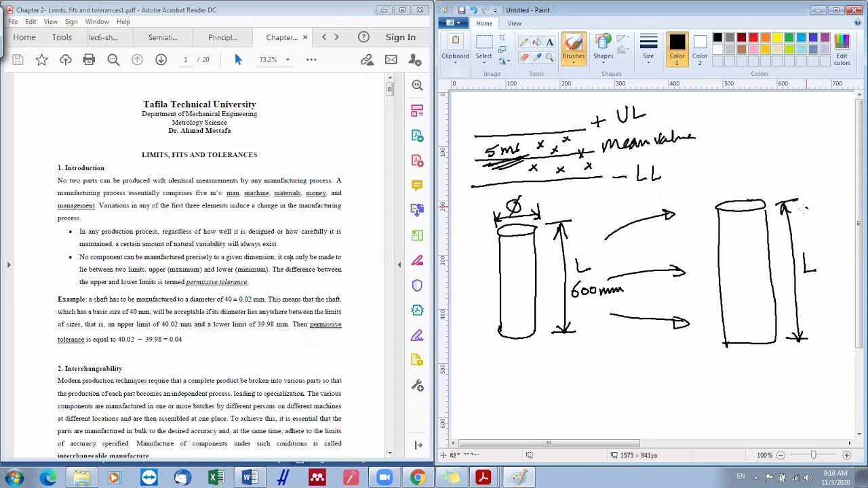Click Paint's zoom slider thumb in the status bar

pos(813,455)
